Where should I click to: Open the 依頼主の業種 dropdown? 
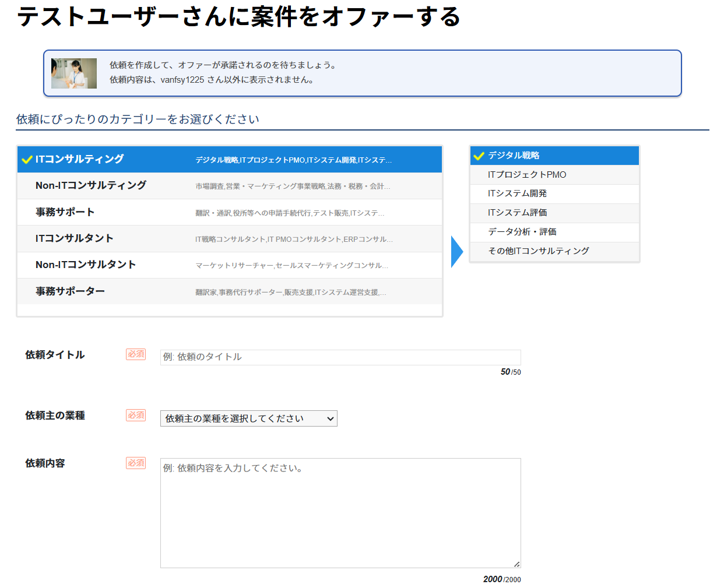pyautogui.click(x=248, y=418)
